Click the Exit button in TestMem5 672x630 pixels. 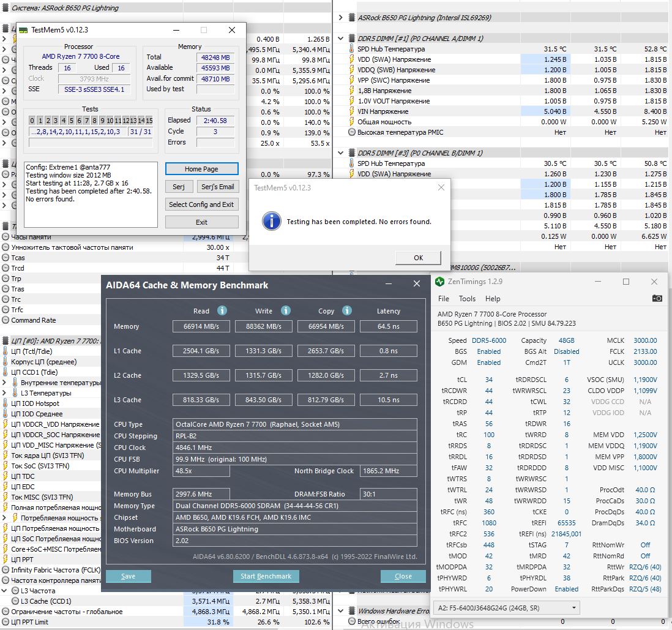coord(201,222)
